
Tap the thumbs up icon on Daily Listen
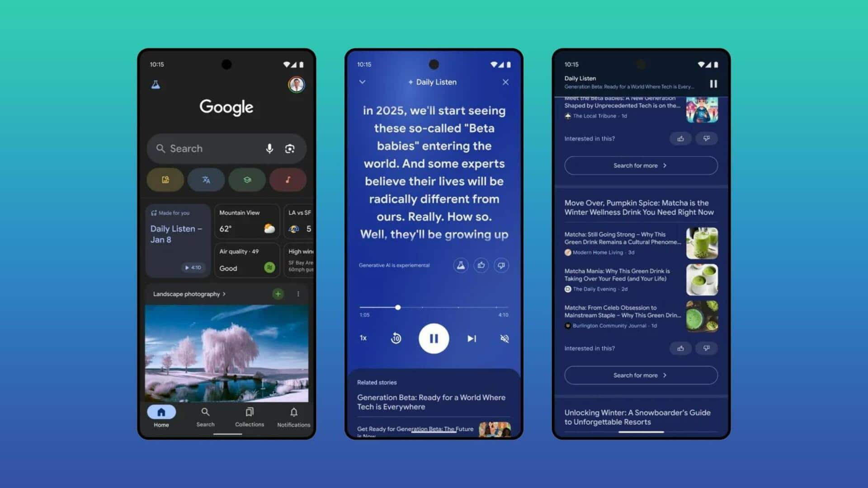[481, 265]
